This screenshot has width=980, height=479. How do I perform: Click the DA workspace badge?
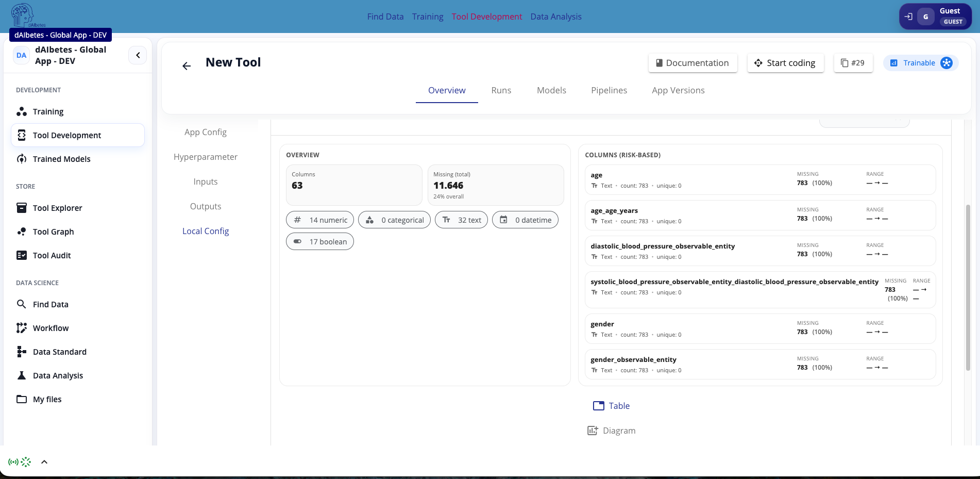tap(21, 55)
